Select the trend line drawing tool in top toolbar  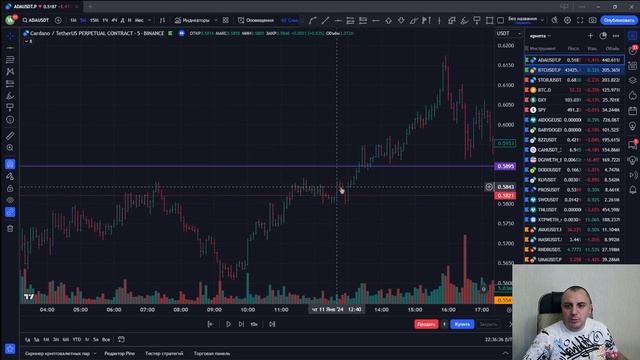click(x=325, y=20)
